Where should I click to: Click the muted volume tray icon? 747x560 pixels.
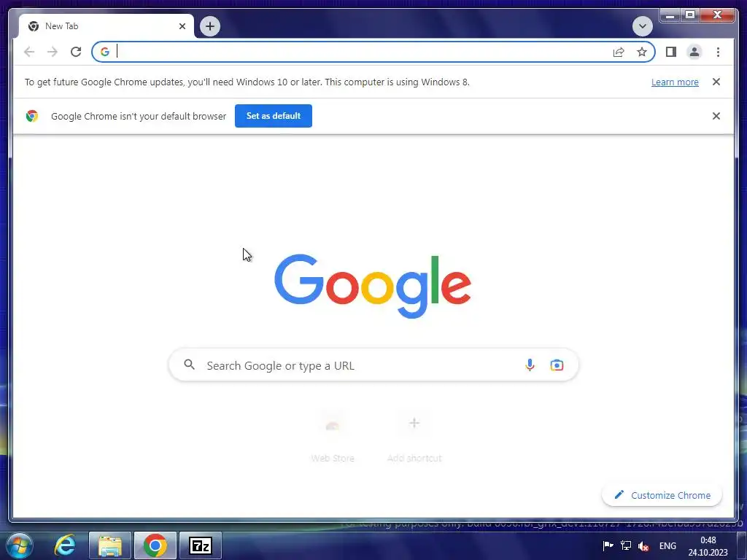643,546
